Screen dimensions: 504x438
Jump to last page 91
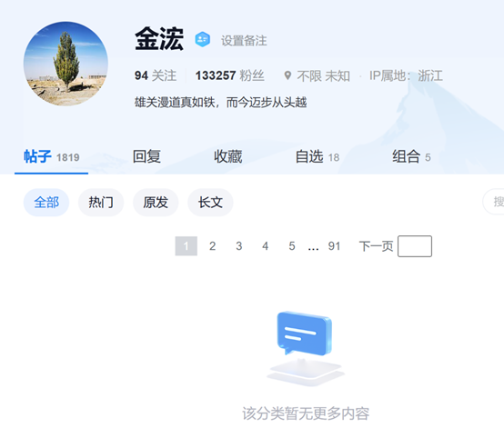coord(334,246)
